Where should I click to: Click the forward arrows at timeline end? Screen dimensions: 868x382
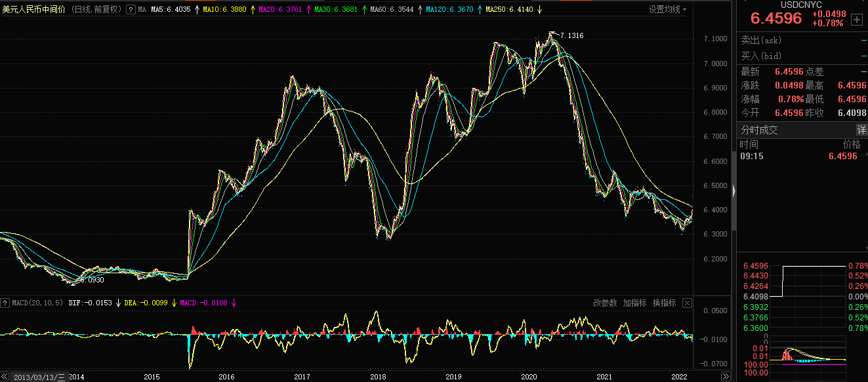(x=725, y=377)
